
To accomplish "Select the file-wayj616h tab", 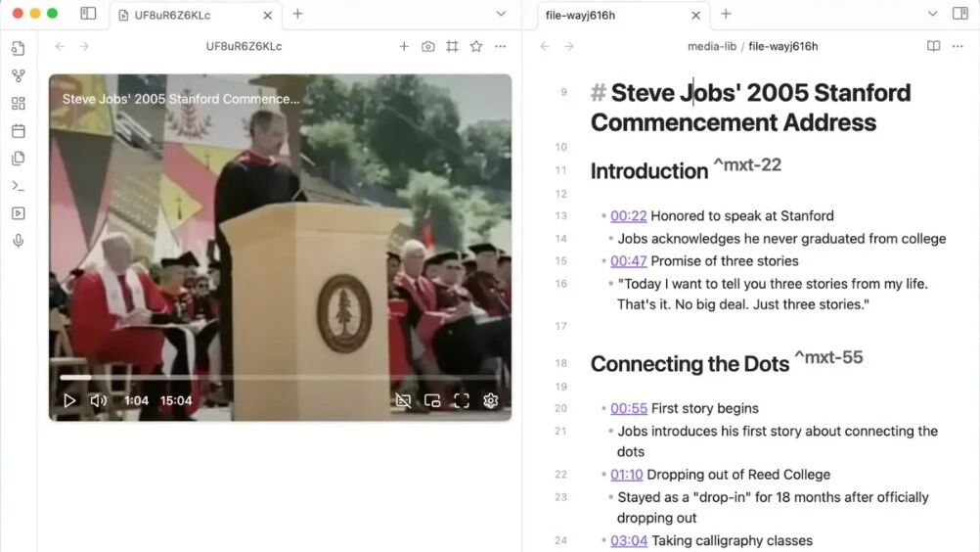I will pos(623,15).
